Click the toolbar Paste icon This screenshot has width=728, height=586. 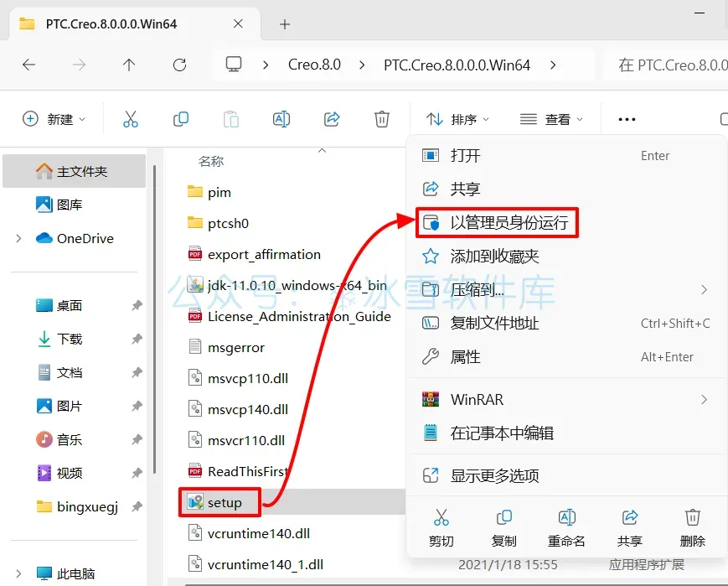(x=231, y=119)
